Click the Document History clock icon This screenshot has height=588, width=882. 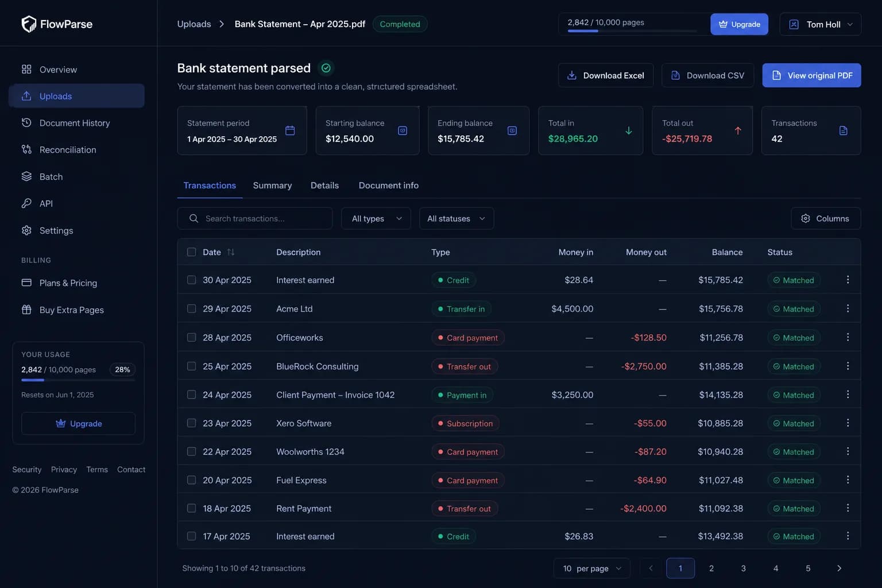26,122
